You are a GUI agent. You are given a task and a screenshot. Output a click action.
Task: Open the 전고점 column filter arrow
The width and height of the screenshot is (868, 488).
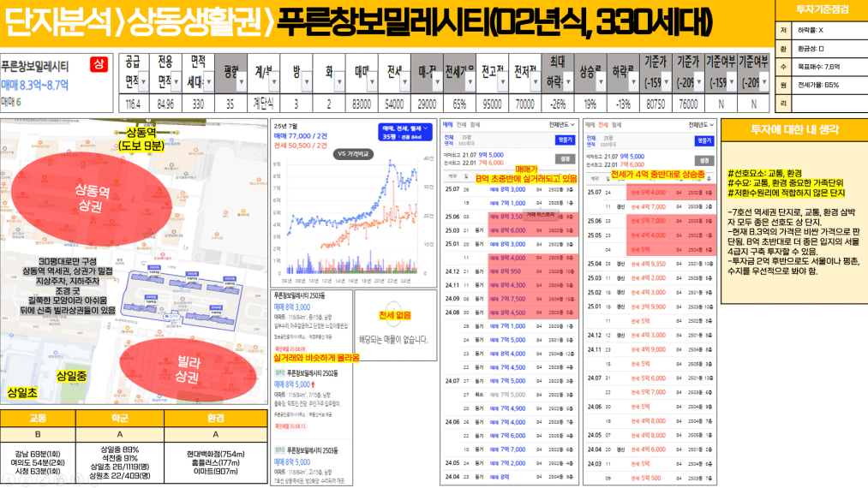(503, 82)
